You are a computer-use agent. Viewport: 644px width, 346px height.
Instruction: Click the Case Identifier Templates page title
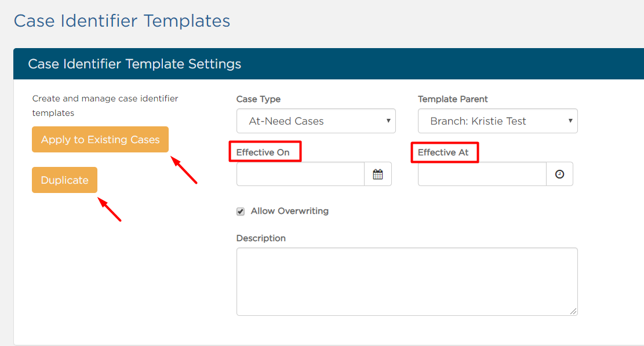click(122, 21)
